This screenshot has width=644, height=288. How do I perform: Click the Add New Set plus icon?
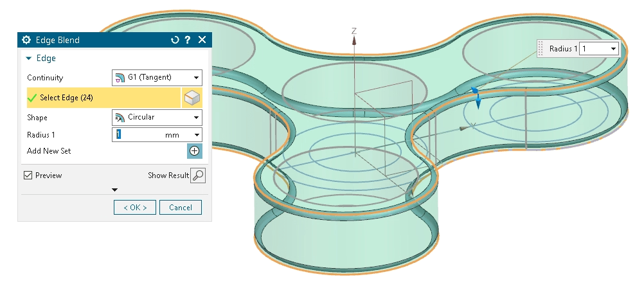[194, 150]
